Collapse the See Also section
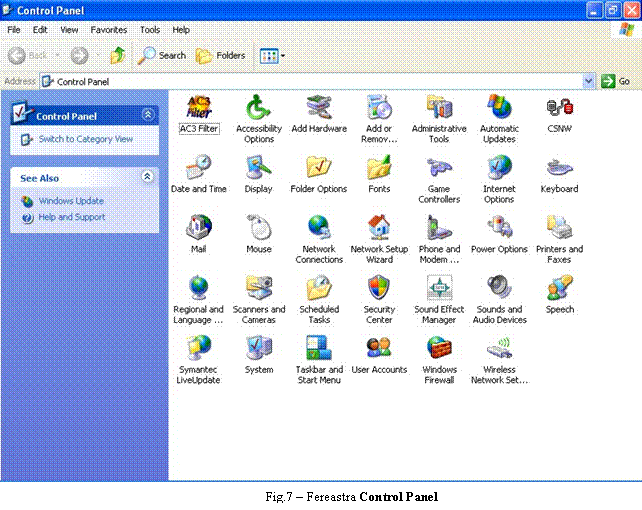Viewport: 642px width, 510px height. [148, 177]
